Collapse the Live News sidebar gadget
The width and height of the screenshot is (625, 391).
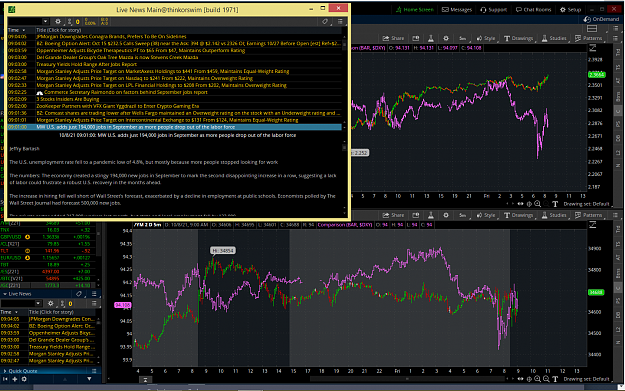coord(5,294)
